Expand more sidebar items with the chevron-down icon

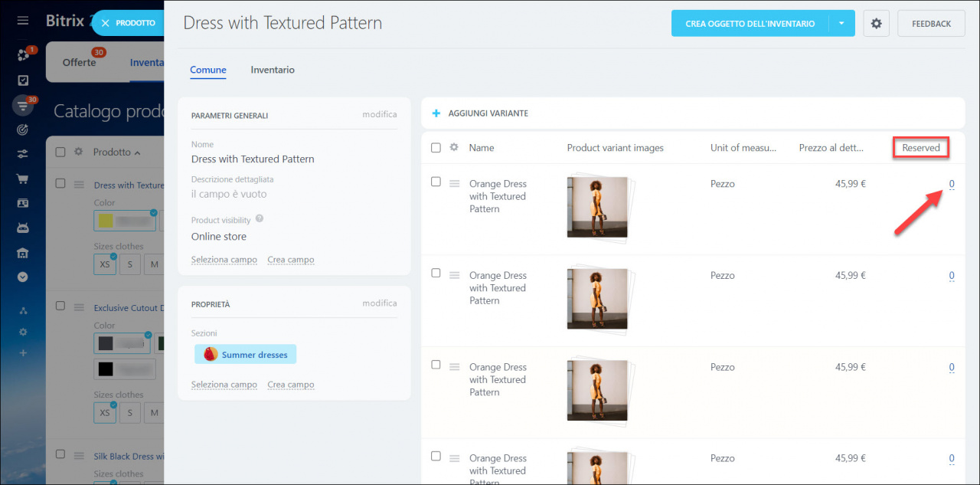point(23,277)
